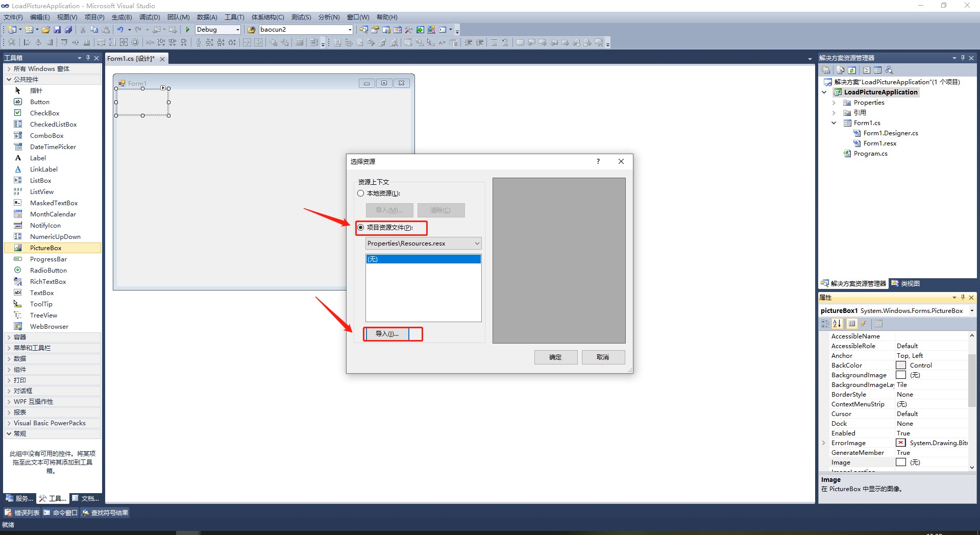Collapse the Form1.cs node in Solution Explorer

tap(834, 123)
